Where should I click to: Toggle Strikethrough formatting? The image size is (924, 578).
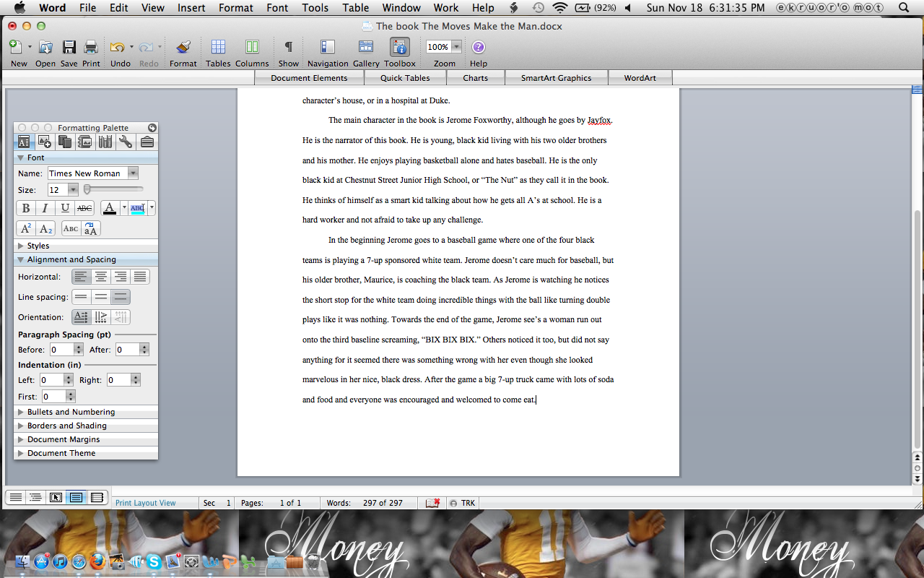click(x=84, y=208)
